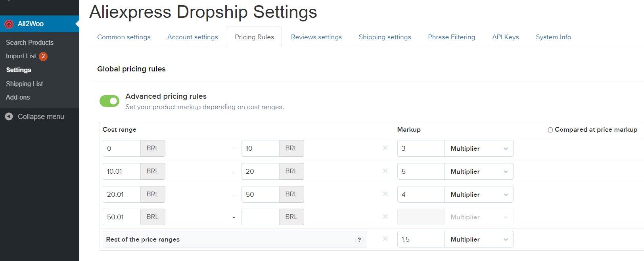The image size is (644, 261).
Task: Click the cost range start field containing 10.01
Action: [122, 171]
